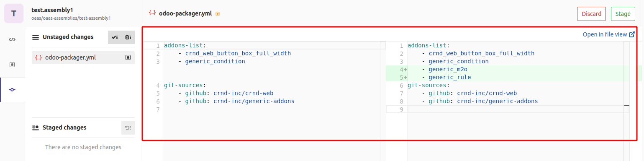Click the Stage all changes icon
The height and width of the screenshot is (161, 644).
click(115, 37)
